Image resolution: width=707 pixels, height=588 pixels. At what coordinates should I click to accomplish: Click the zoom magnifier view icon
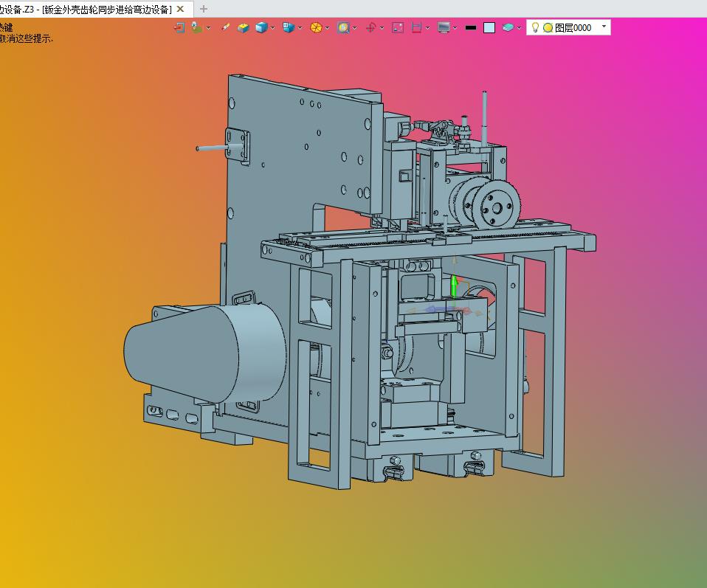[344, 28]
